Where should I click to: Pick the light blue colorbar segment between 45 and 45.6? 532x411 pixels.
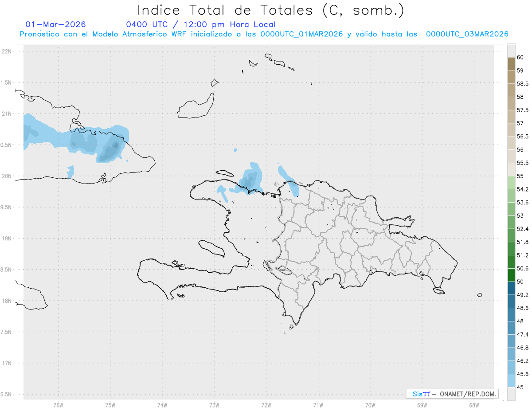pos(511,380)
